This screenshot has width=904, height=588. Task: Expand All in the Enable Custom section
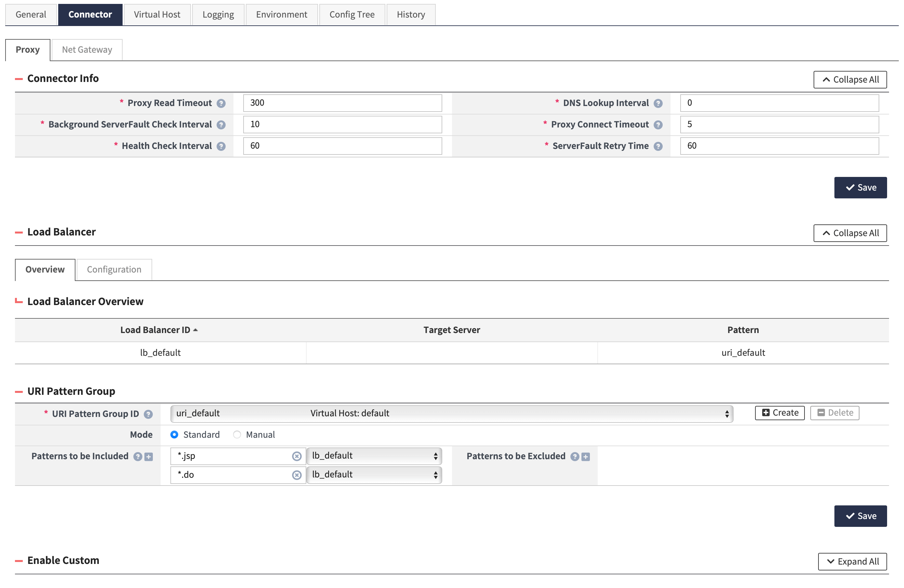pyautogui.click(x=852, y=561)
